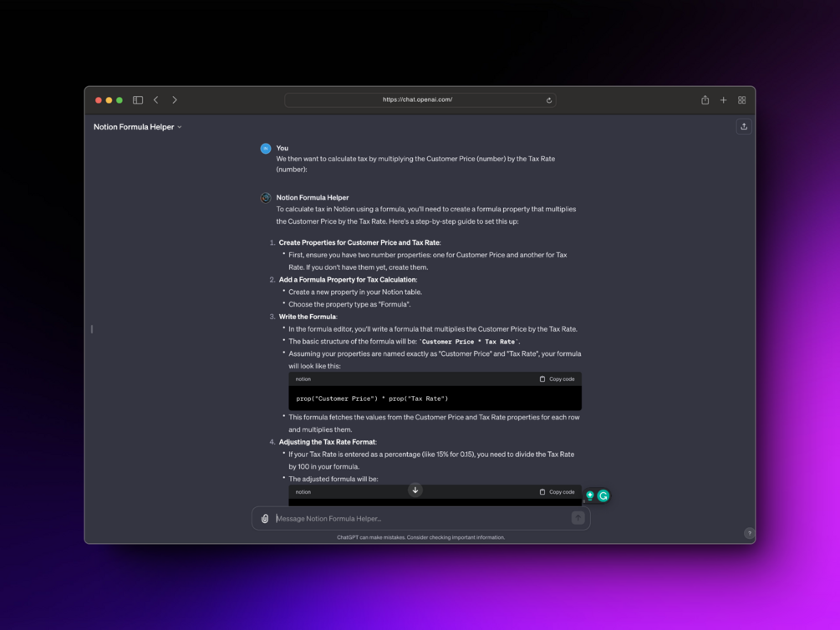
Task: Click 'Add a Formula Property for Tax Calculation'
Action: click(x=348, y=280)
